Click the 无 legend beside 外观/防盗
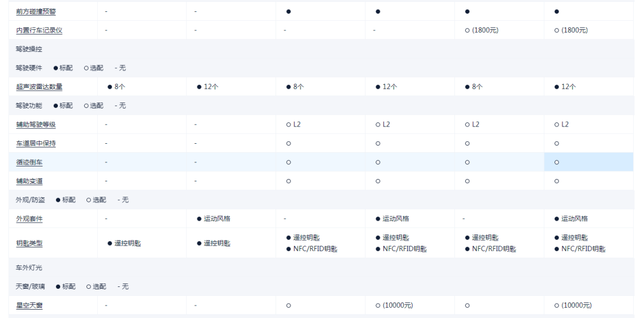The width and height of the screenshot is (644, 318). pos(123,200)
